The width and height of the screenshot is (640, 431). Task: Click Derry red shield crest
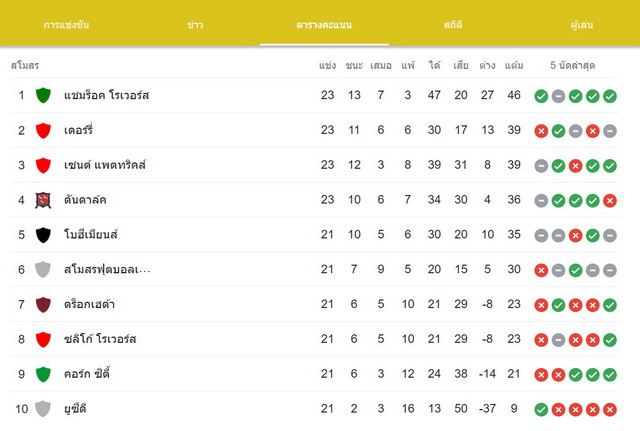click(x=43, y=131)
